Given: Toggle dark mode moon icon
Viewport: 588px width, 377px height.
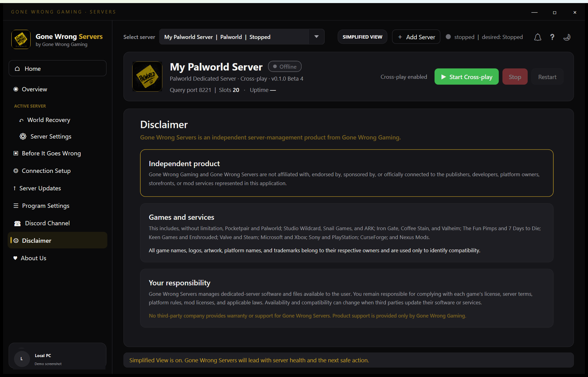Looking at the screenshot, I should pyautogui.click(x=567, y=37).
